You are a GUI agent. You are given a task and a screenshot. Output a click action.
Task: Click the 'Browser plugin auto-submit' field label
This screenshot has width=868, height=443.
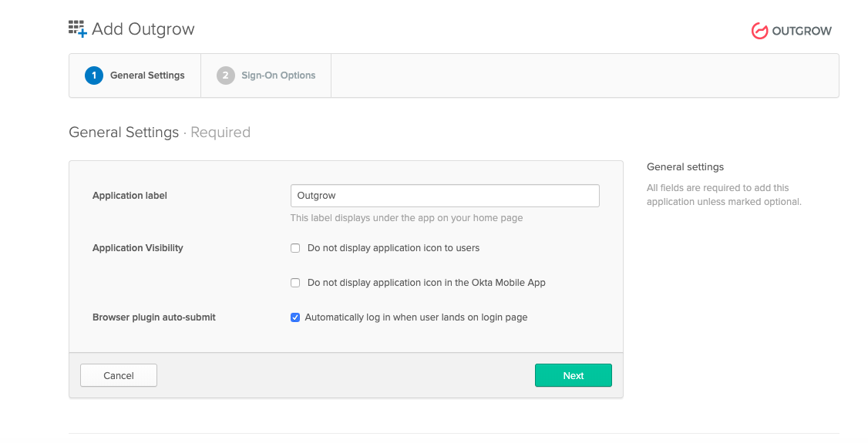tap(154, 317)
